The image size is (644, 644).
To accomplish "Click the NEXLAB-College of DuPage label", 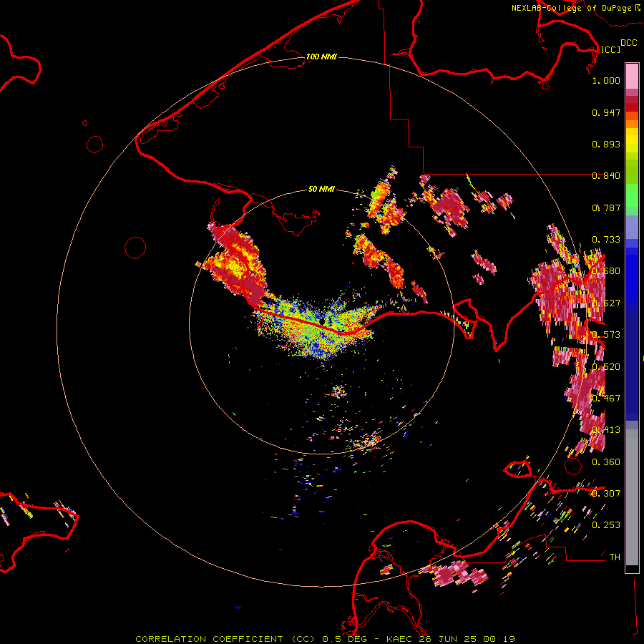I will pyautogui.click(x=571, y=8).
